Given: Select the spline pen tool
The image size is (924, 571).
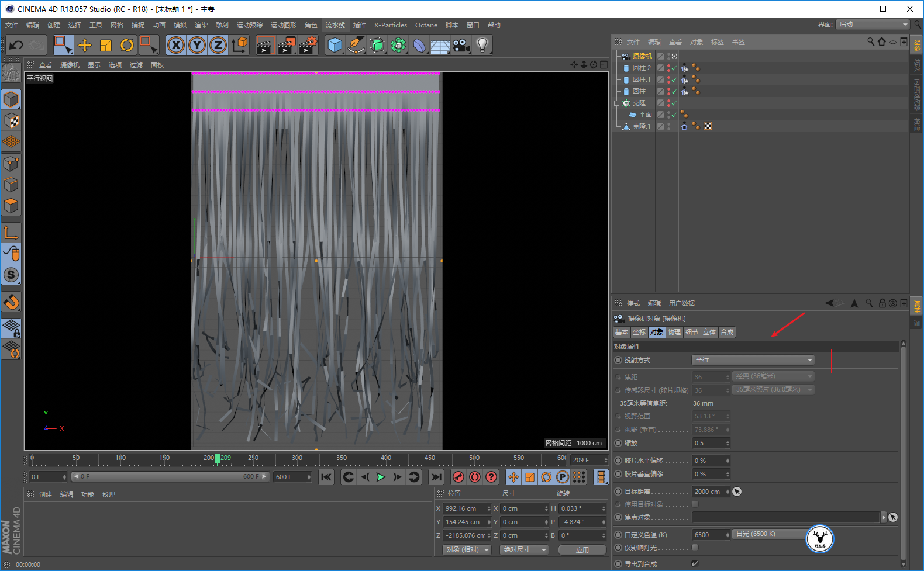Looking at the screenshot, I should coord(356,45).
